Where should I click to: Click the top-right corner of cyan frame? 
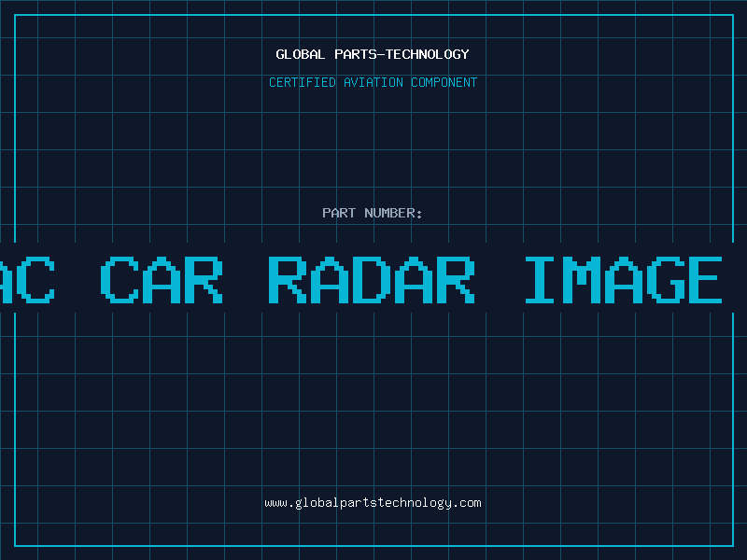coord(732,15)
